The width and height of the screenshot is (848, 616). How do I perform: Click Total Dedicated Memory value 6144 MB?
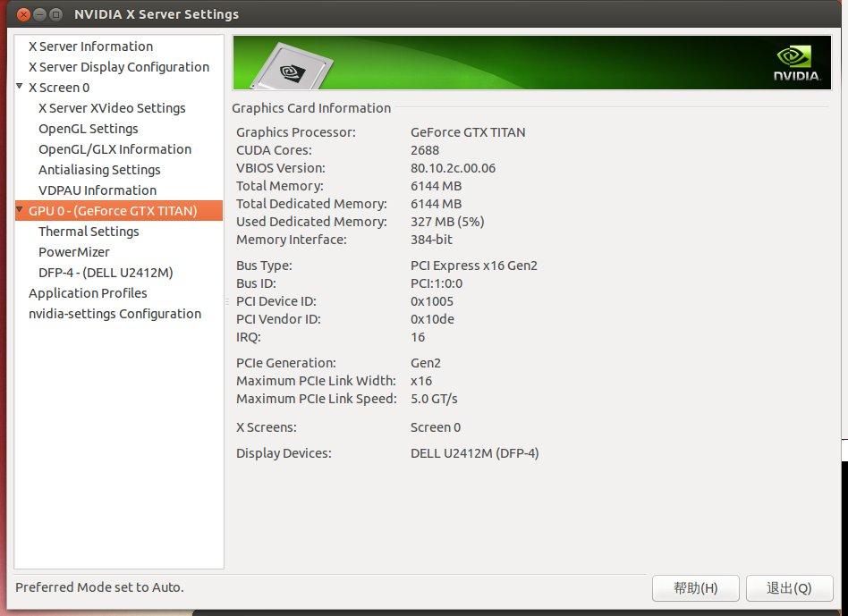click(436, 204)
